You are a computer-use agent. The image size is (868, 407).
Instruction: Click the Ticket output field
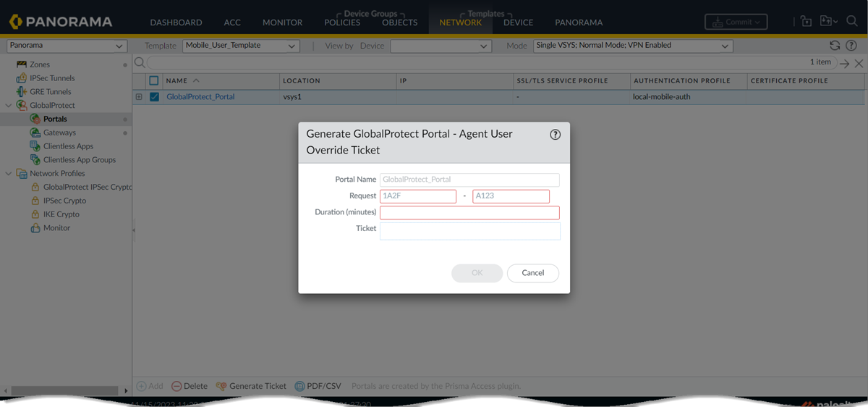coord(470,231)
